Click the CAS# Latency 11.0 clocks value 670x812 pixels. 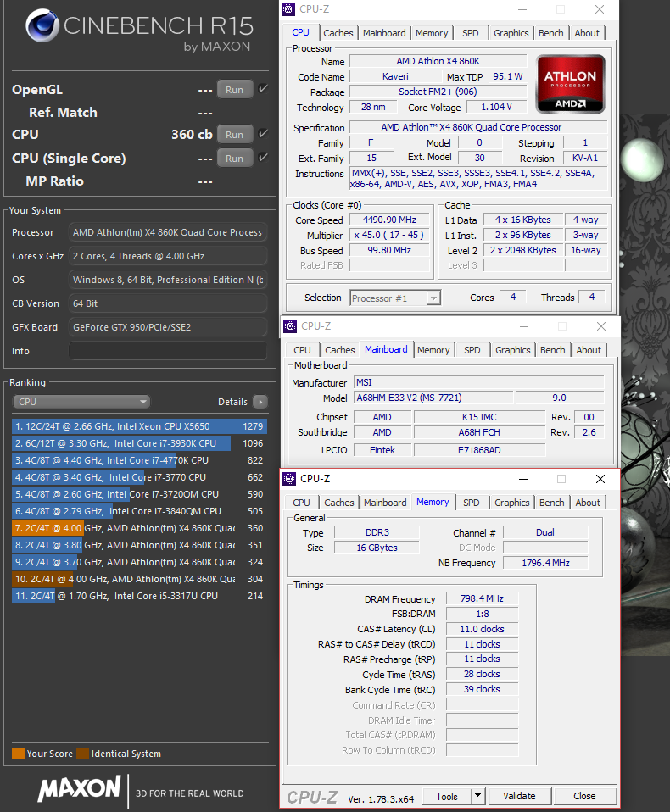pyautogui.click(x=482, y=629)
